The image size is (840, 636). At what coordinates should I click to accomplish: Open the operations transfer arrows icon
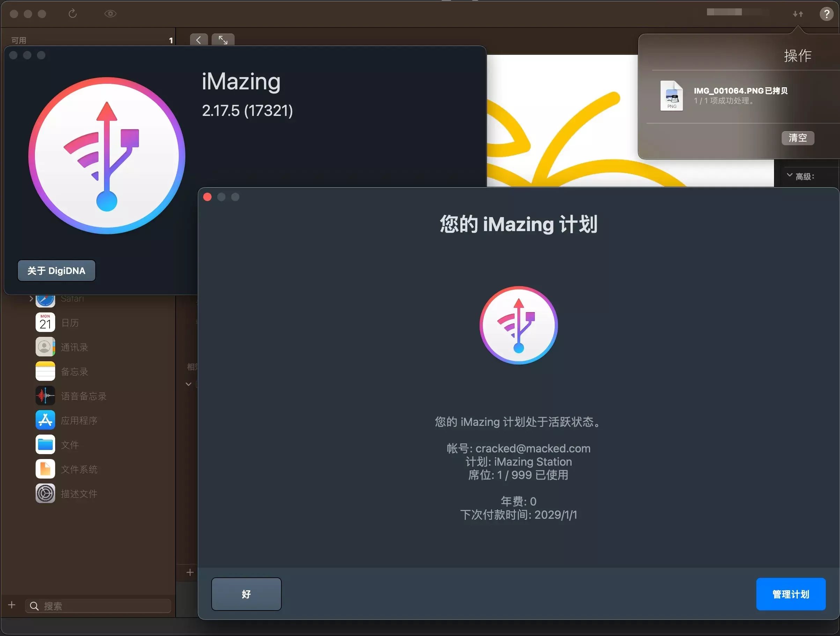pos(797,14)
